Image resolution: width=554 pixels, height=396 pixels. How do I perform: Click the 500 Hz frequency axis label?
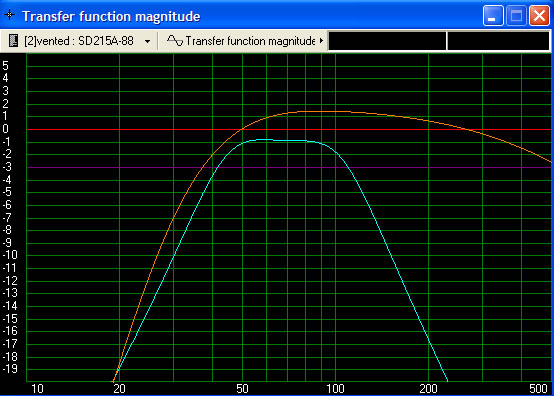tap(538, 389)
